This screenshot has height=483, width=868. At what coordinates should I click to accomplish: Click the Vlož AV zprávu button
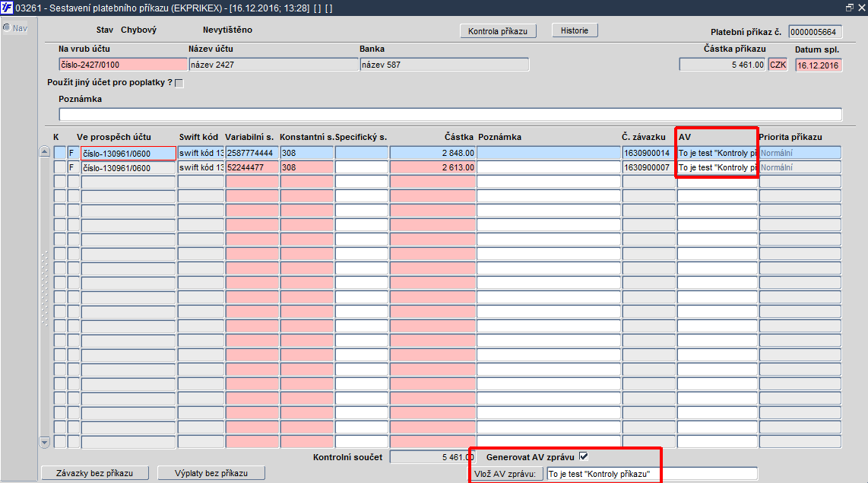505,474
